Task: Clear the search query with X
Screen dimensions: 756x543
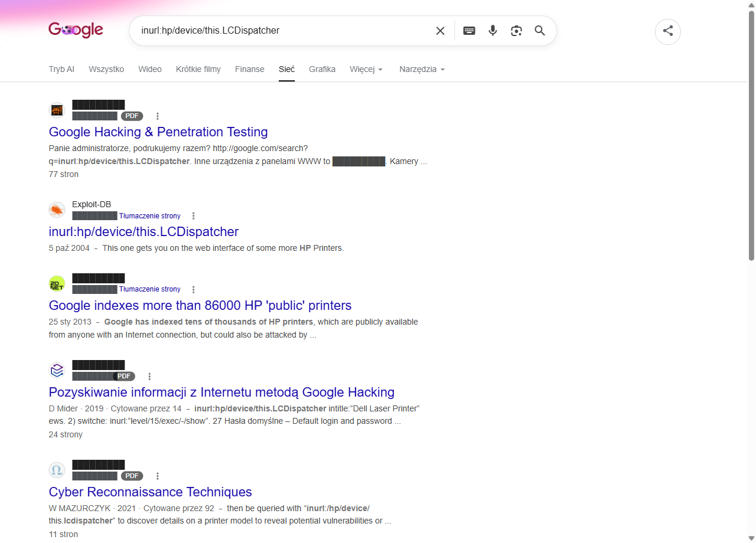Action: coord(440,31)
